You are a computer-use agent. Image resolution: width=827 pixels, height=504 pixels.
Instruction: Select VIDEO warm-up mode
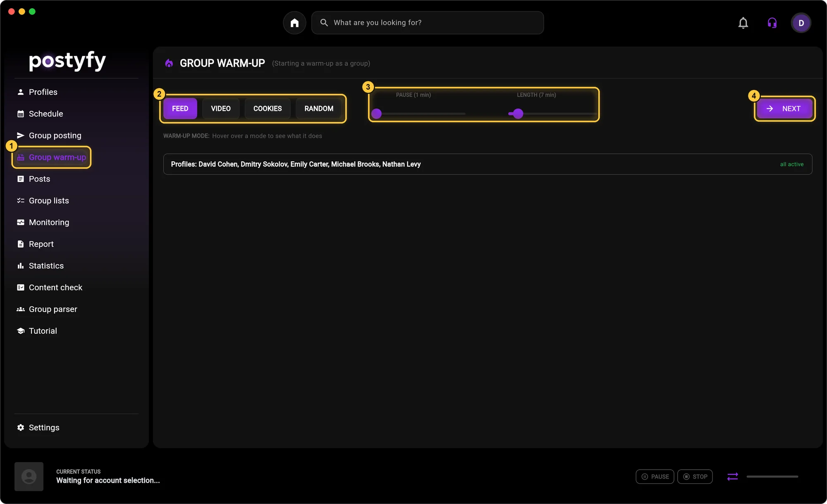tap(221, 109)
